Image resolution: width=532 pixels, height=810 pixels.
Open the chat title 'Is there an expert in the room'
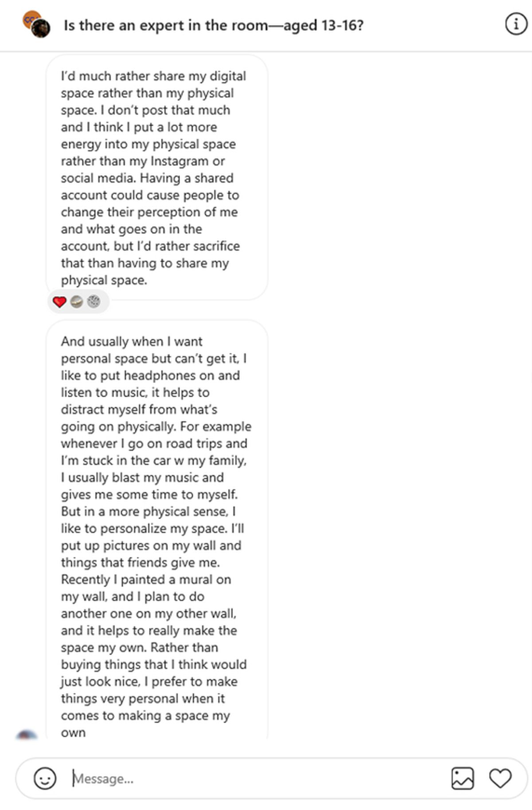213,25
